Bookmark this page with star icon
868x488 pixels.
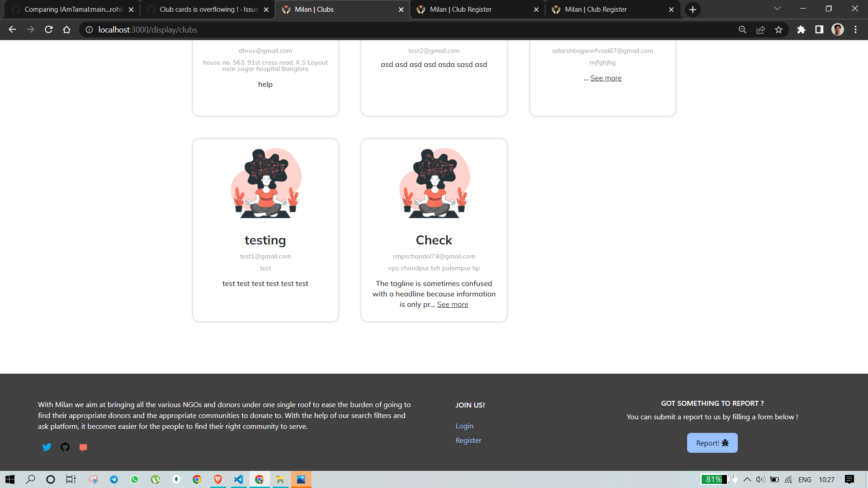(778, 30)
